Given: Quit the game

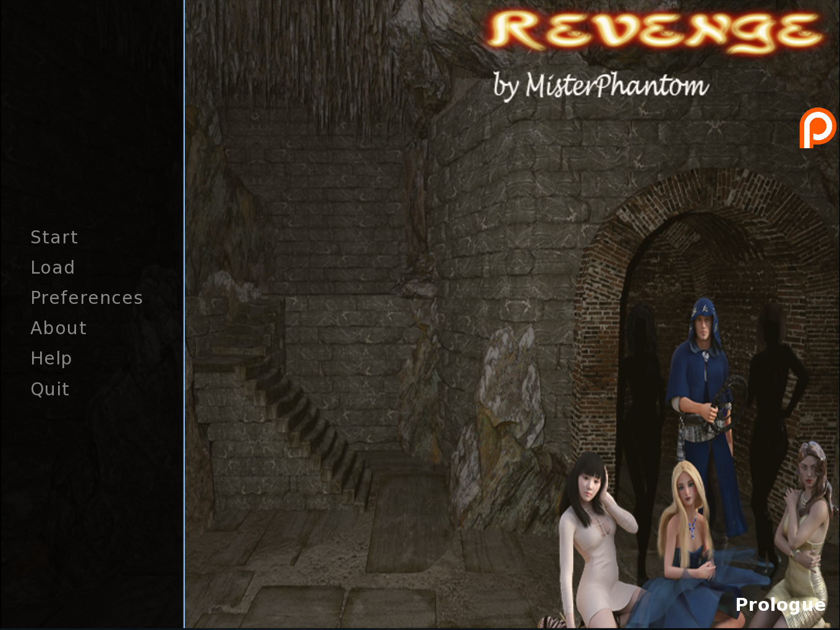Looking at the screenshot, I should tap(50, 389).
